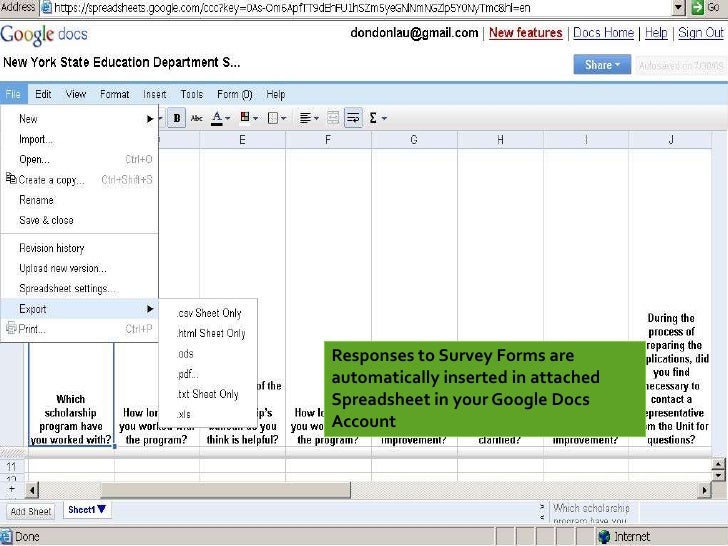Toggle the wrap text icon
The height and width of the screenshot is (546, 728).
pos(353,118)
